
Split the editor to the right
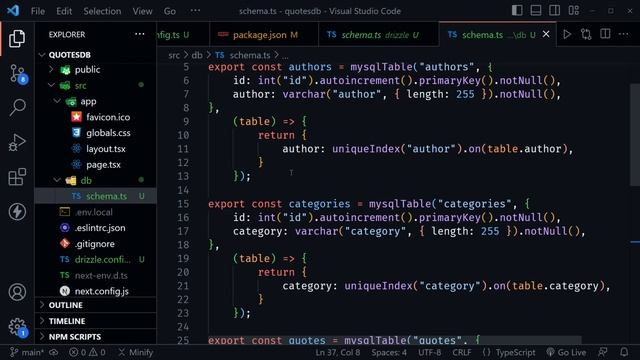(605, 34)
